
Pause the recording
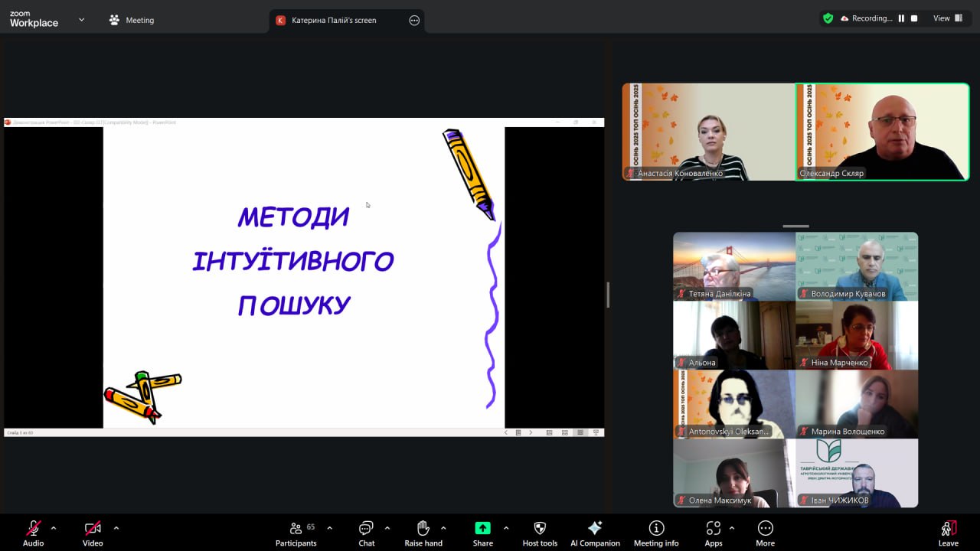point(901,18)
